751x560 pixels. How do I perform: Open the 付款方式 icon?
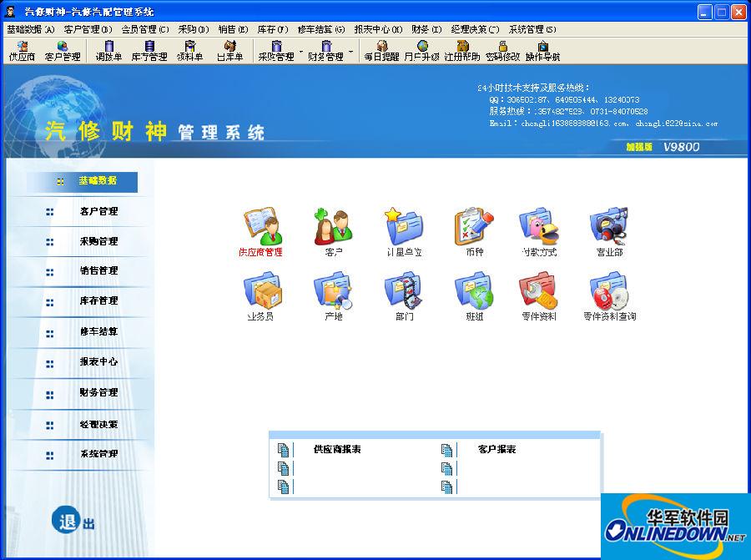539,232
